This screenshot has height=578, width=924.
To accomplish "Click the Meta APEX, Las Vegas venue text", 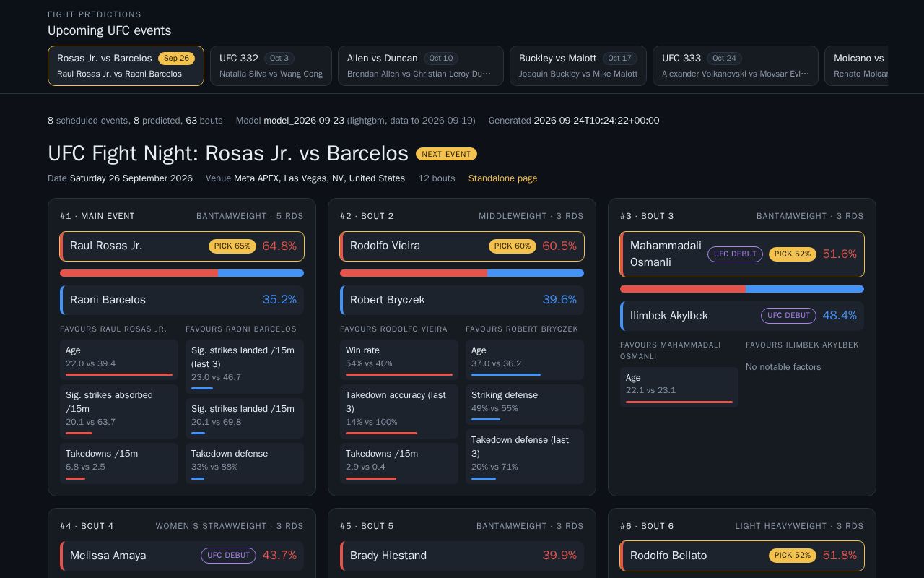I will (x=319, y=178).
